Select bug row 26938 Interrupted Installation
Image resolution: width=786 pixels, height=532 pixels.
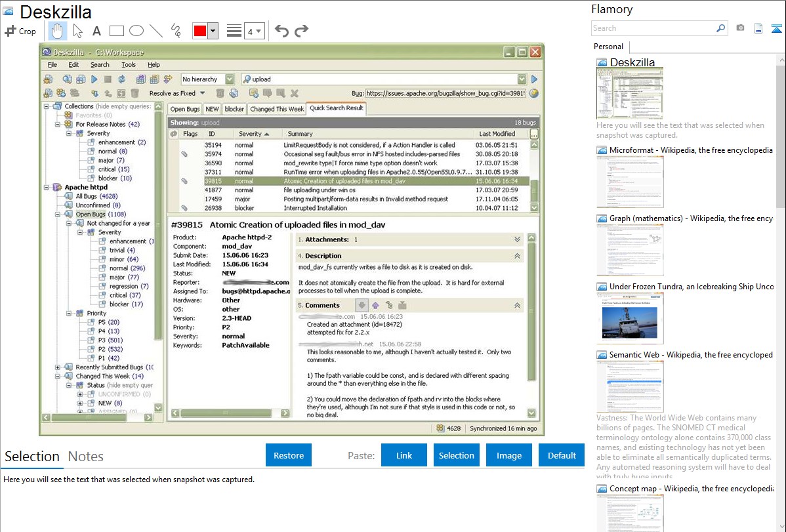tap(349, 208)
